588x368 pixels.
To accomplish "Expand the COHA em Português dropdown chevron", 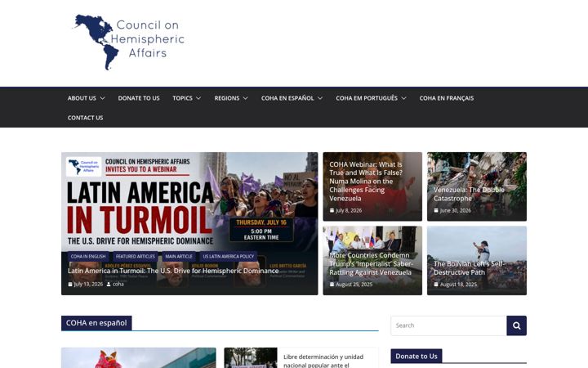I will [x=403, y=98].
